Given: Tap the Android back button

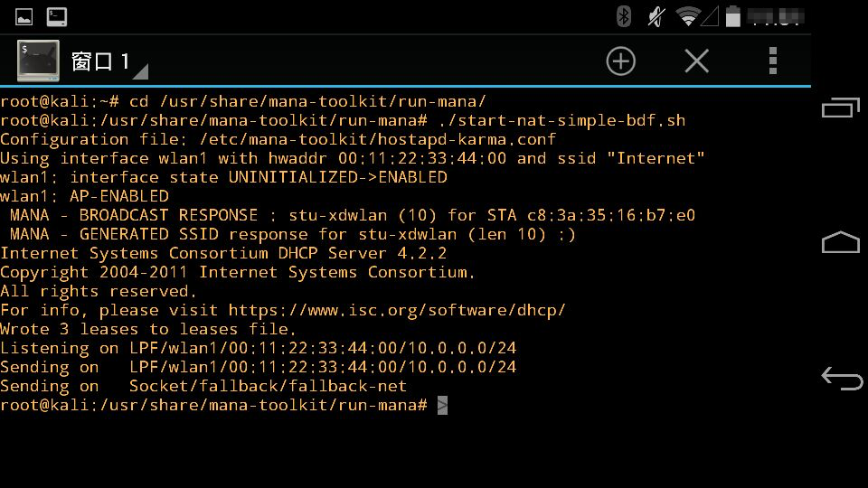Looking at the screenshot, I should (842, 379).
